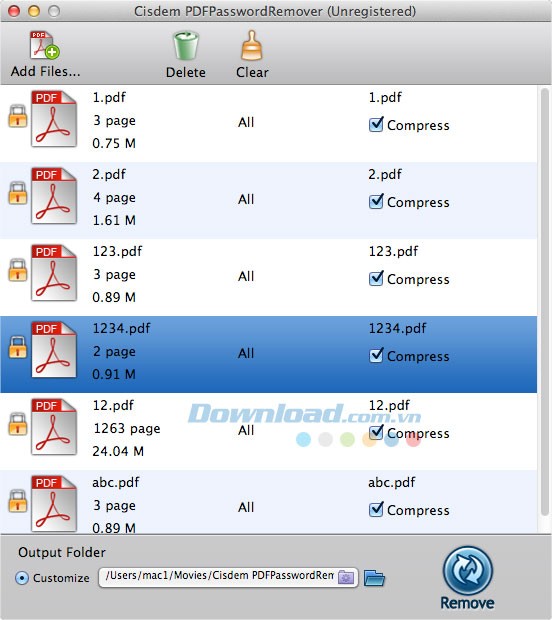Image resolution: width=552 pixels, height=620 pixels.
Task: Select the PDF thumbnail icon of 12.pdf
Action: [x=54, y=427]
